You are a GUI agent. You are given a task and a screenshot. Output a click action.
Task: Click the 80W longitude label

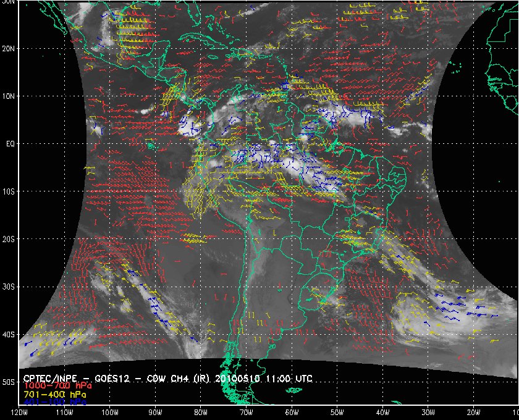click(201, 413)
